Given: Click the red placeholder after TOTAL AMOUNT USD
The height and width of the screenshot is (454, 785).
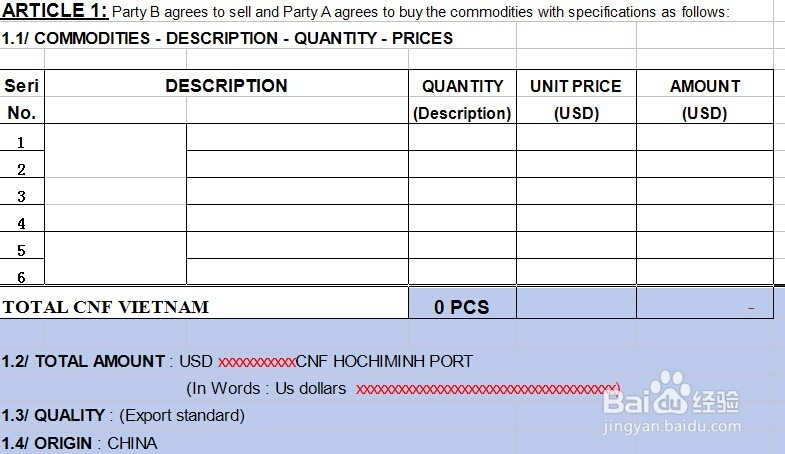Looking at the screenshot, I should [x=257, y=362].
